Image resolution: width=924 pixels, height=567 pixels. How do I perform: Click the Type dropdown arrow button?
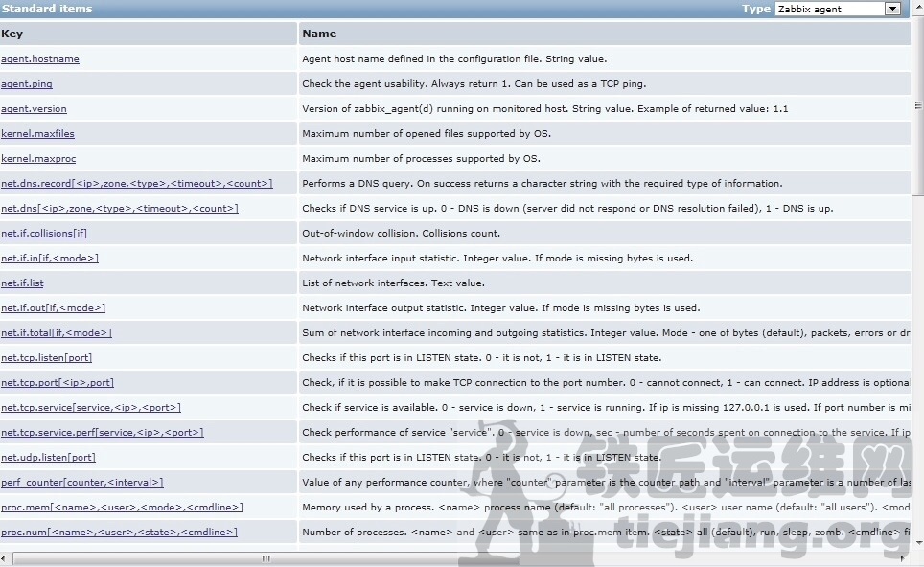click(x=892, y=9)
